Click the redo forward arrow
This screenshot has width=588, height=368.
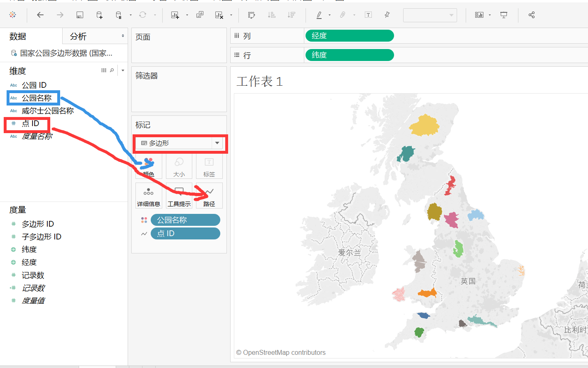[60, 15]
